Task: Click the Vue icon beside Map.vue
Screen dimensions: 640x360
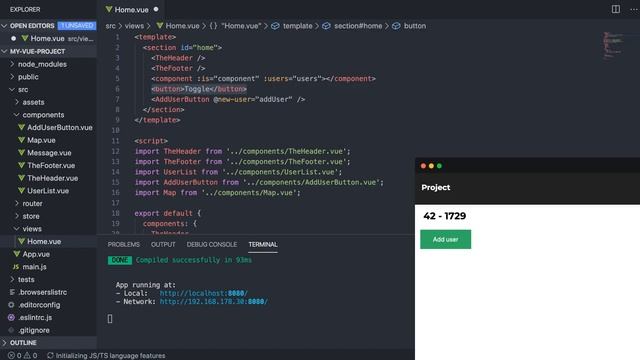Action: click(x=22, y=140)
